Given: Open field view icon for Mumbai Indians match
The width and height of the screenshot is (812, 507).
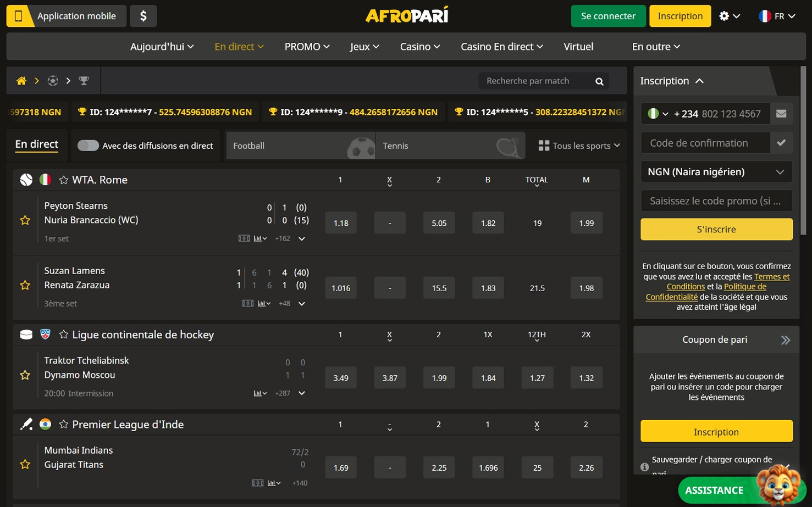Looking at the screenshot, I should coord(257,483).
